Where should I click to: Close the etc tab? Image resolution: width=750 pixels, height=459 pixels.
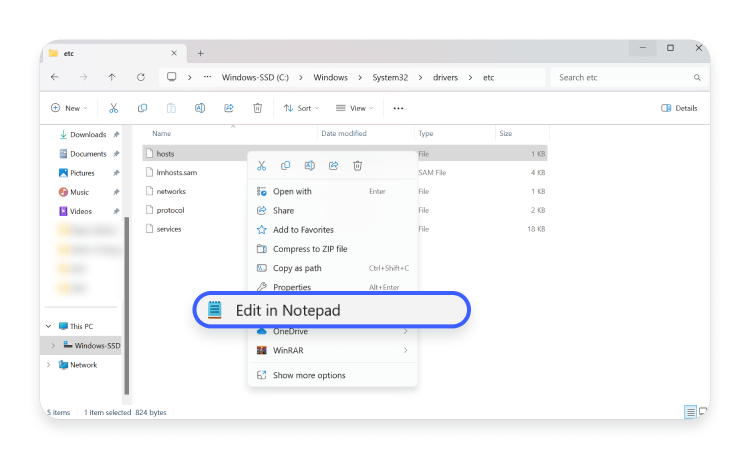point(174,53)
